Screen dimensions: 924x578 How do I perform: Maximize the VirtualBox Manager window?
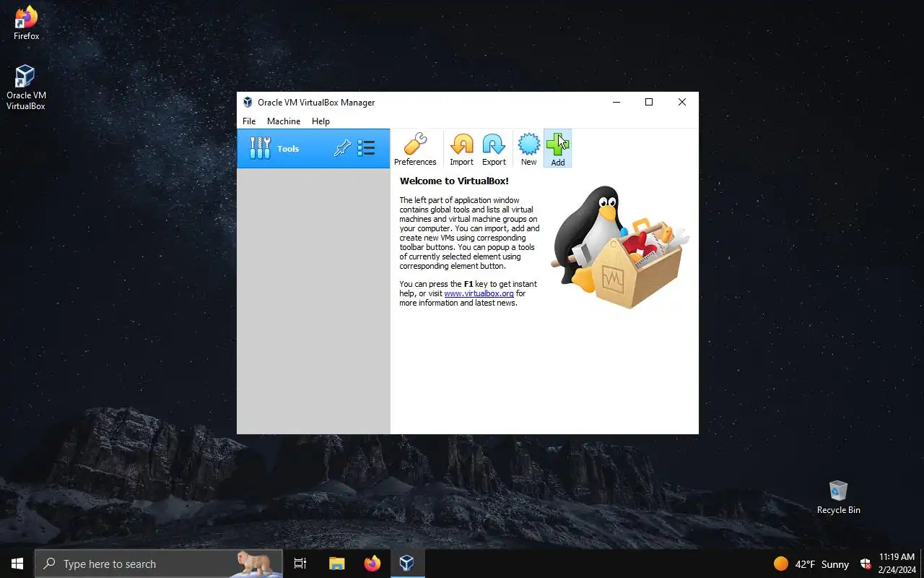coord(649,102)
